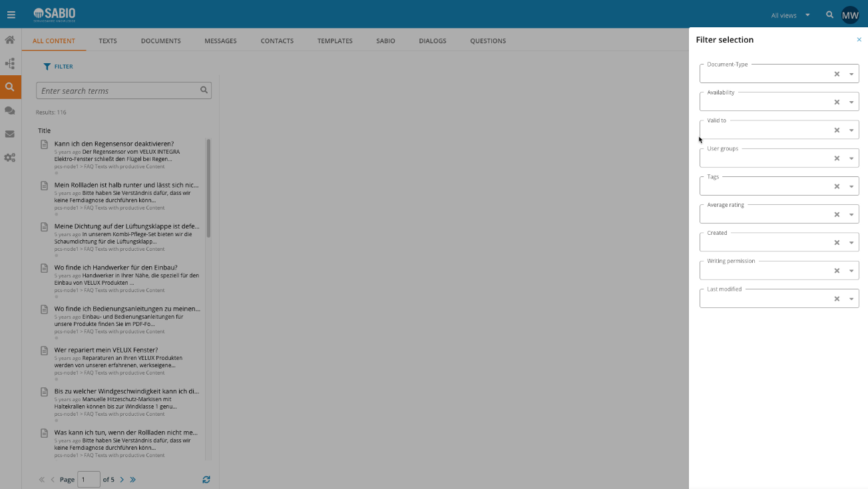Image resolution: width=868 pixels, height=489 pixels.
Task: Go to the previous results page
Action: click(x=53, y=479)
